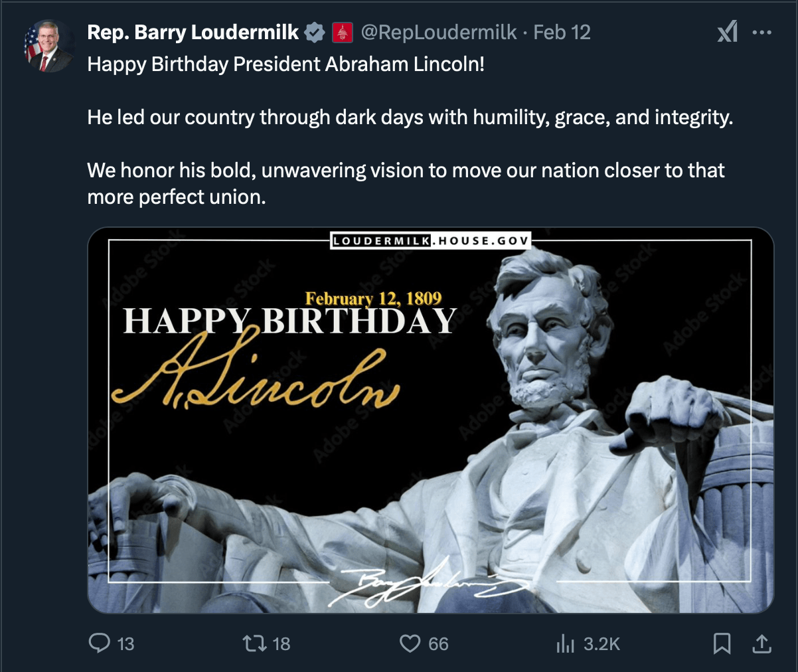
Task: Click the gray verified checkmark badge
Action: click(314, 32)
